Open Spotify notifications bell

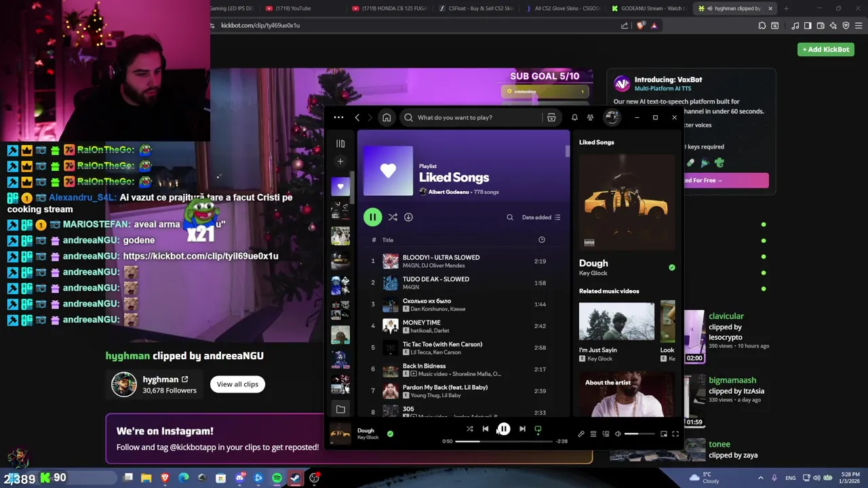pyautogui.click(x=574, y=117)
